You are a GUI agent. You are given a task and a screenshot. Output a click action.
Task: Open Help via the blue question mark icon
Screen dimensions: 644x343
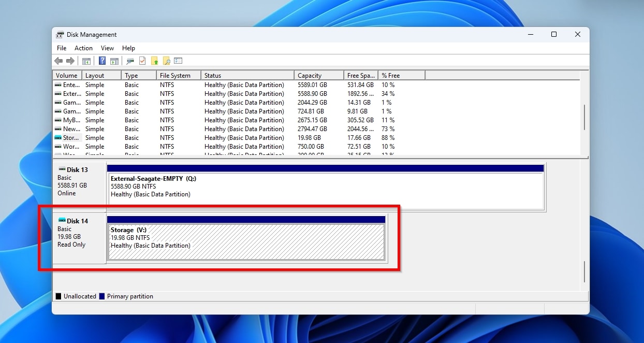point(102,61)
